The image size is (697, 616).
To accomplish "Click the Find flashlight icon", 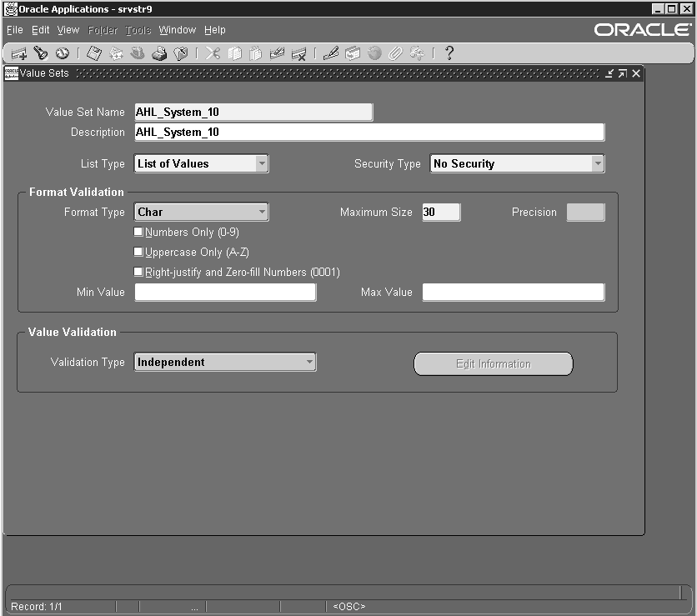I will 41,53.
